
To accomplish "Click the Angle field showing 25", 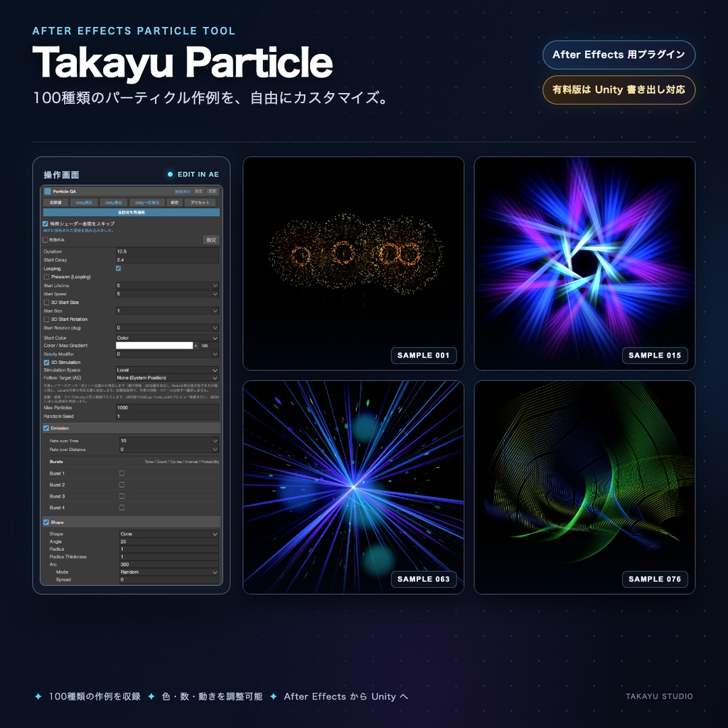I will pyautogui.click(x=169, y=542).
